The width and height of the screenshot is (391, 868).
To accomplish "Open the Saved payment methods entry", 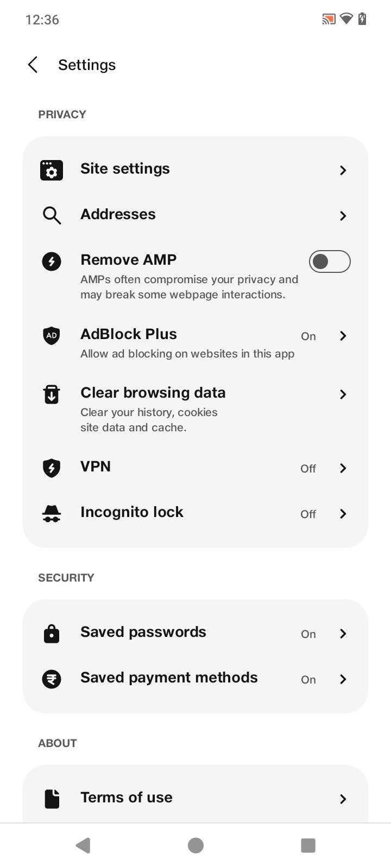I will 169,678.
